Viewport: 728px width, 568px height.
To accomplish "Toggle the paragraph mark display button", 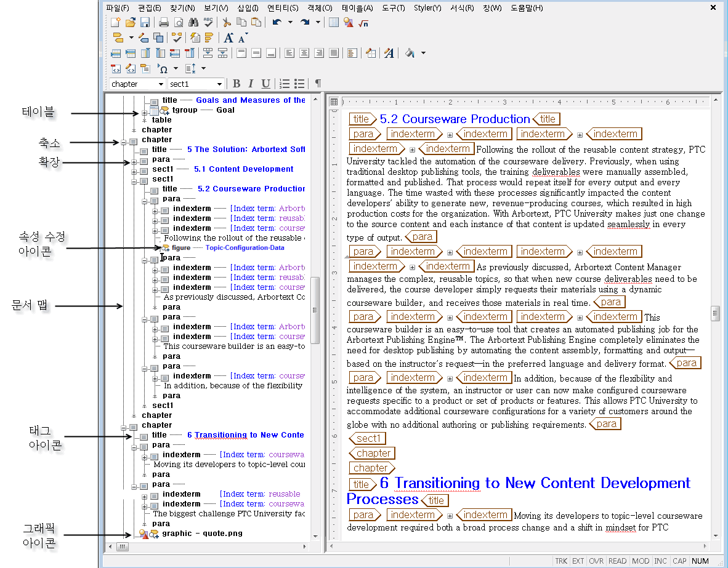I will click(x=318, y=84).
